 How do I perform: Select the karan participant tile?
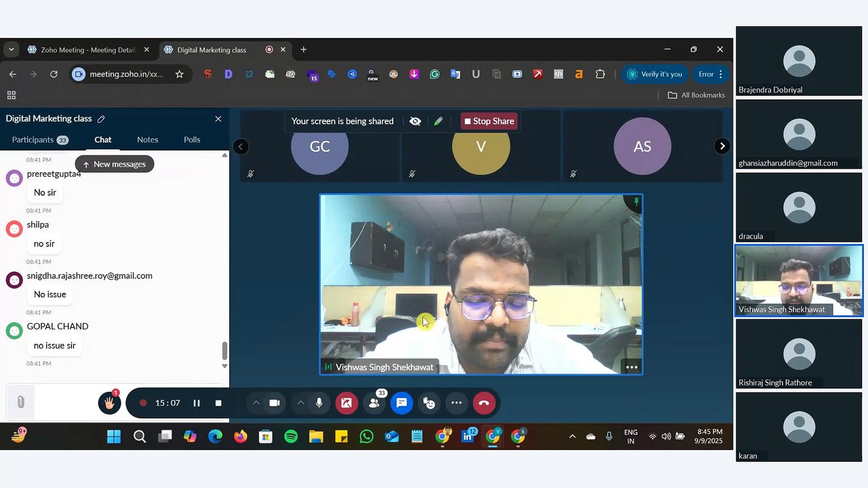[x=799, y=427]
